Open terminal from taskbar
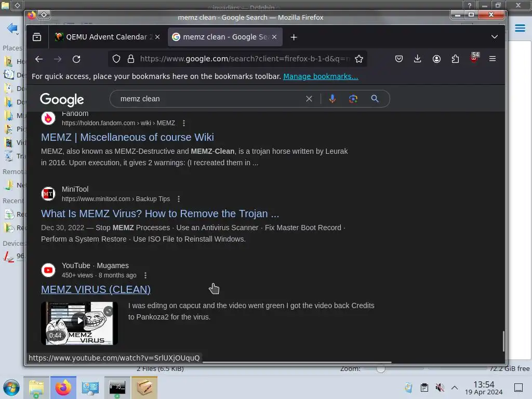The height and width of the screenshot is (399, 532). (117, 388)
